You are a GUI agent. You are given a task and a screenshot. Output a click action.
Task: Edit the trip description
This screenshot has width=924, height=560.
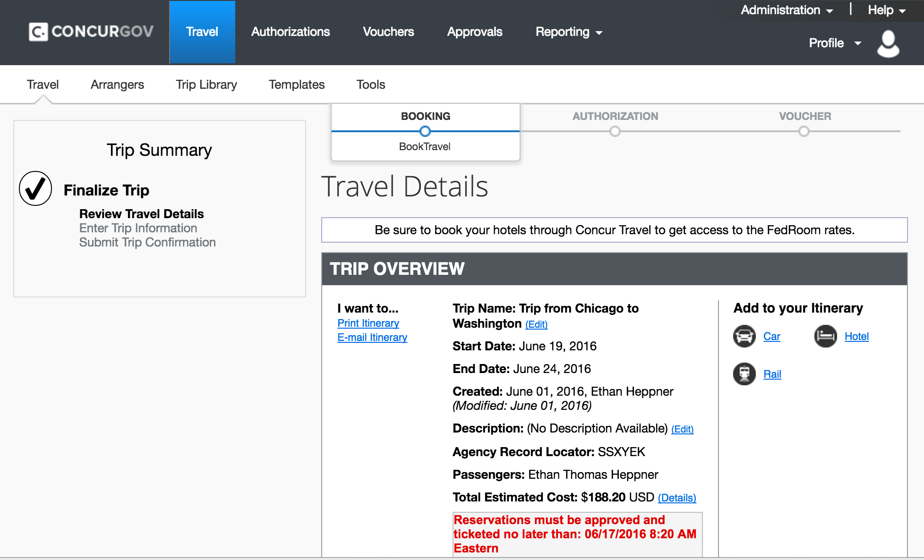682,429
